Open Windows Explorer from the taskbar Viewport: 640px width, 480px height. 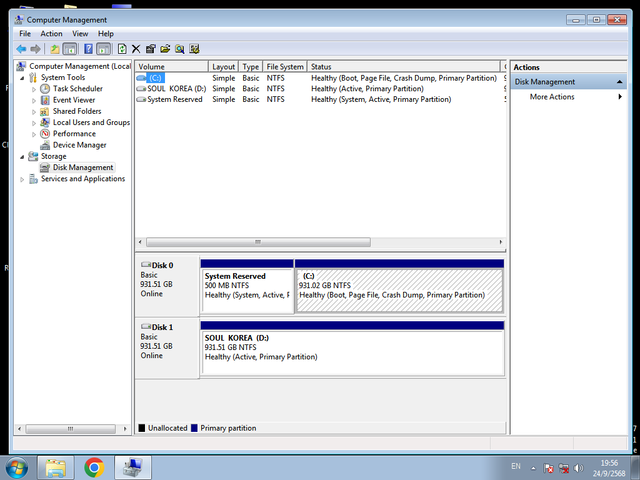tap(56, 468)
